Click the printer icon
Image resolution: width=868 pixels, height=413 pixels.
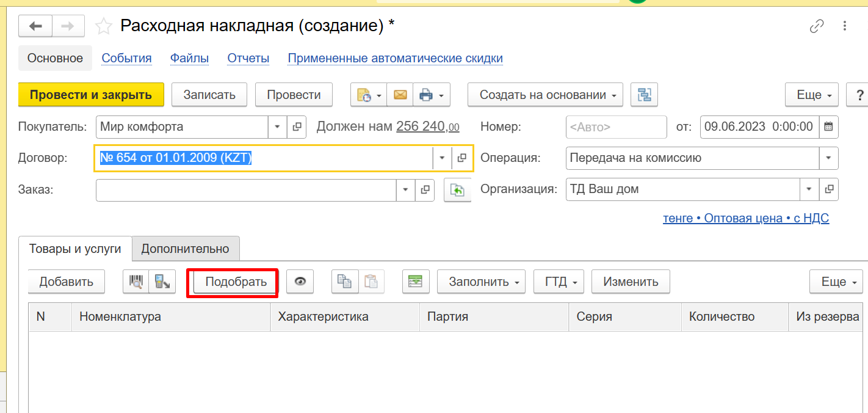click(x=426, y=95)
